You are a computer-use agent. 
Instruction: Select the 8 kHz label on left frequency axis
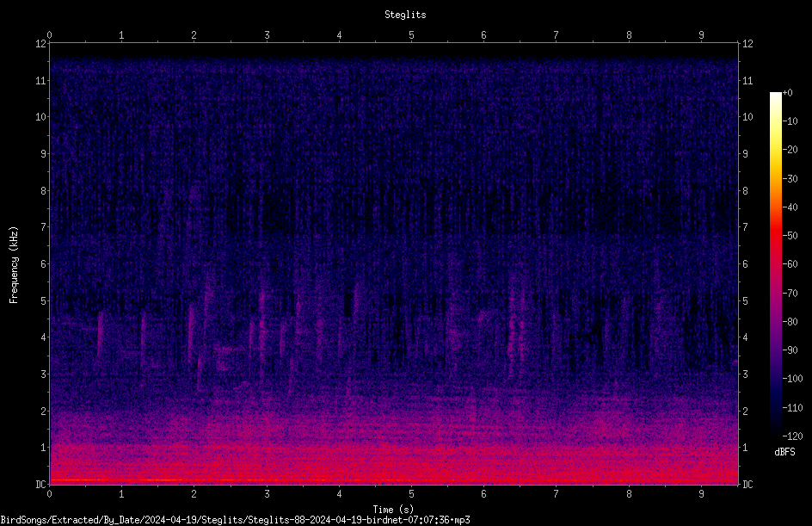[x=44, y=190]
